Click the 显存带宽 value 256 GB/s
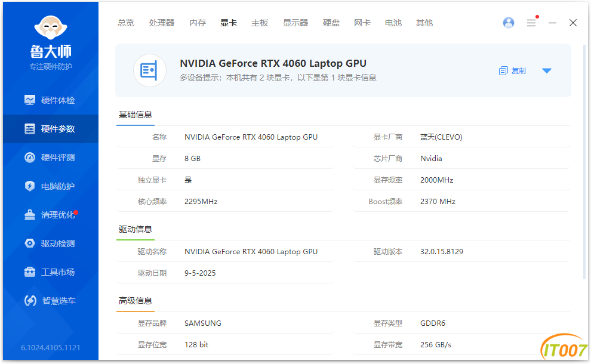Viewport: 591px width, 364px height. (x=436, y=345)
